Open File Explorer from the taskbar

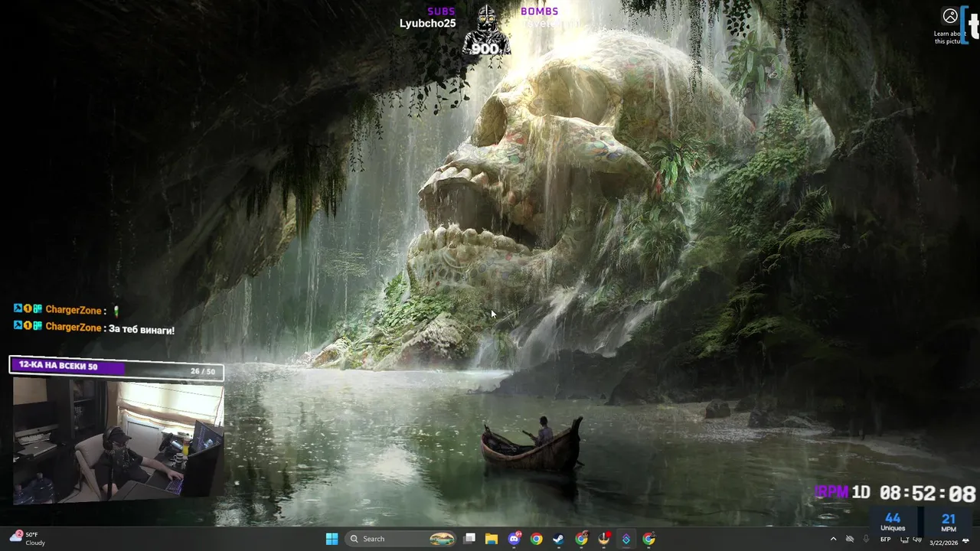492,539
